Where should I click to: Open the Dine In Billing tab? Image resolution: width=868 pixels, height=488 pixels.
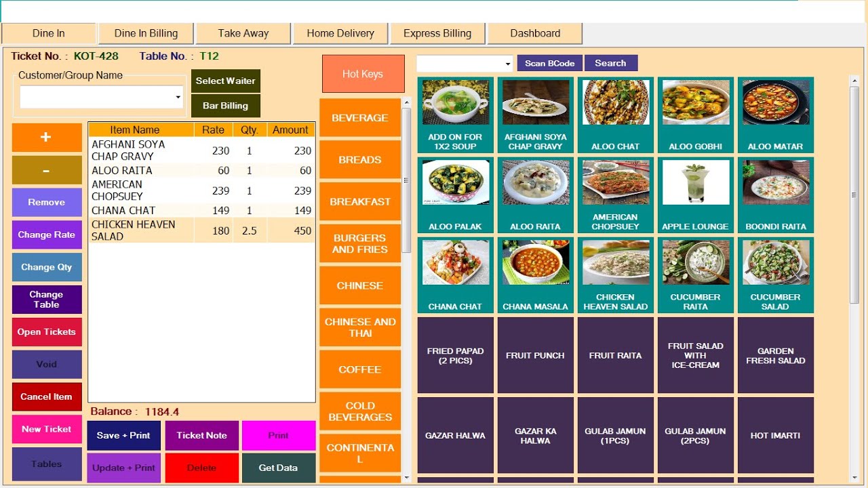click(x=146, y=33)
